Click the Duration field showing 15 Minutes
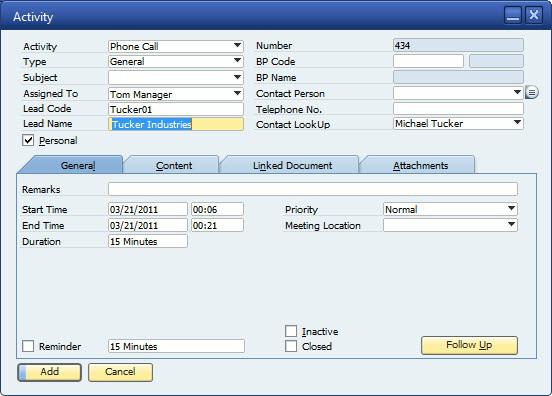This screenshot has width=552, height=396. tap(148, 241)
